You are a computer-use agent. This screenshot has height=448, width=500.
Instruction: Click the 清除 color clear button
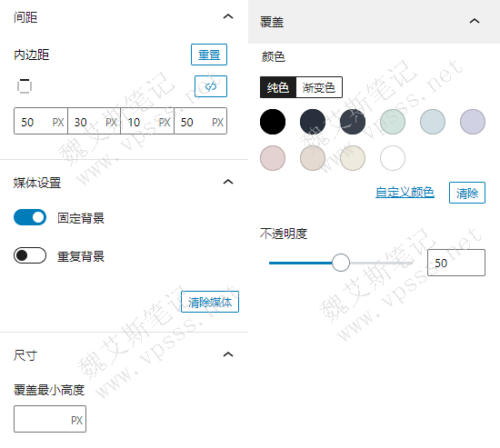coord(467,193)
